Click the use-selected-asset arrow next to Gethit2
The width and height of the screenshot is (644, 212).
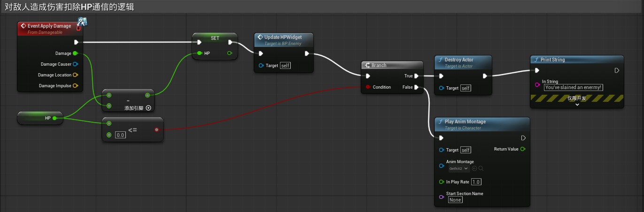tap(474, 168)
